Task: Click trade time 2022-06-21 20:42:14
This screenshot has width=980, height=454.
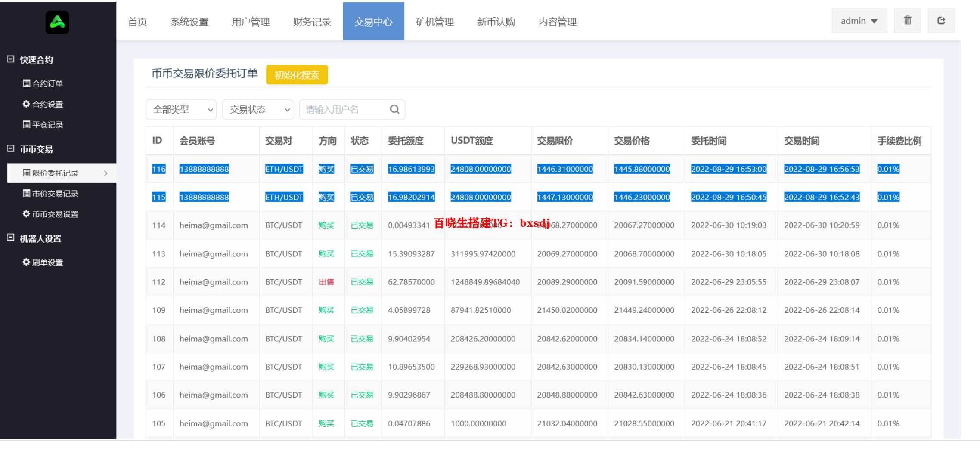Action: [x=822, y=423]
